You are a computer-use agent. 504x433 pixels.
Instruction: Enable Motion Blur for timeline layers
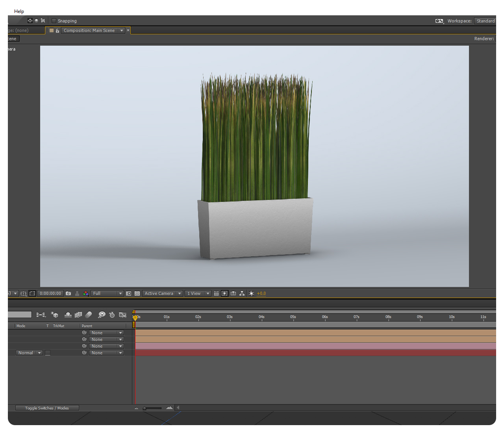tap(89, 315)
